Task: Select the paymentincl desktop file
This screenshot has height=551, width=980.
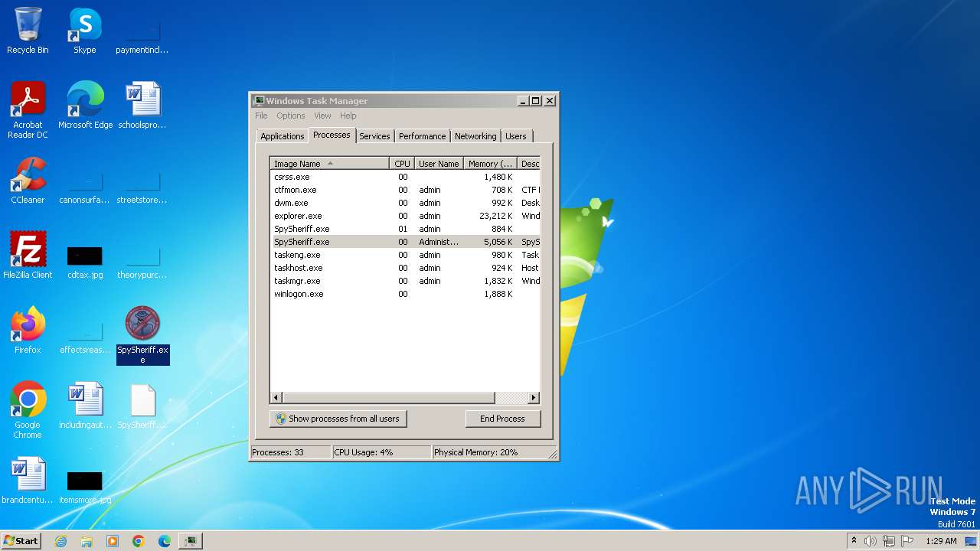Action: (x=142, y=36)
